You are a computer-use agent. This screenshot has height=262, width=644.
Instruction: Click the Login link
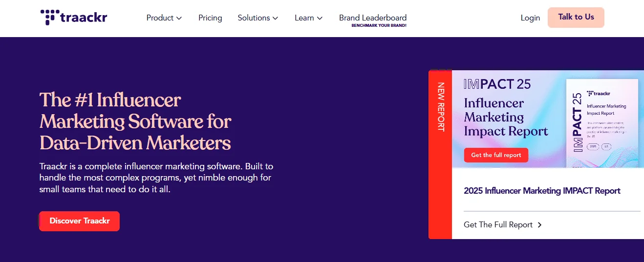tap(530, 18)
